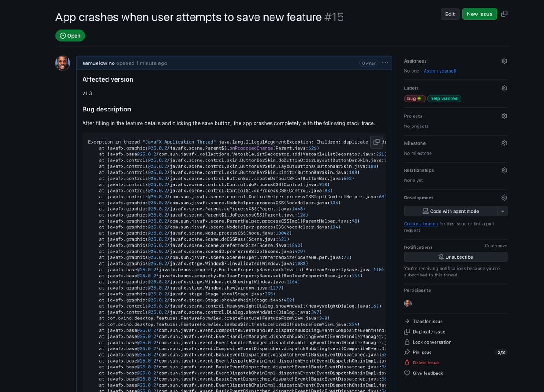Click Lock conversation action
Screen dimensions: 544x392
click(428, 342)
